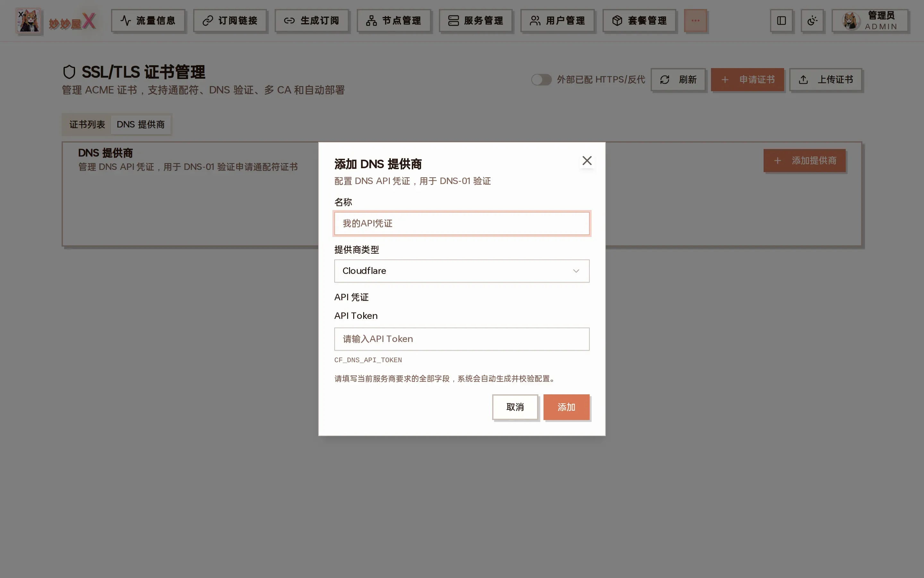
Task: Click the dropdown chevron in Cloudflare field
Action: pos(576,271)
